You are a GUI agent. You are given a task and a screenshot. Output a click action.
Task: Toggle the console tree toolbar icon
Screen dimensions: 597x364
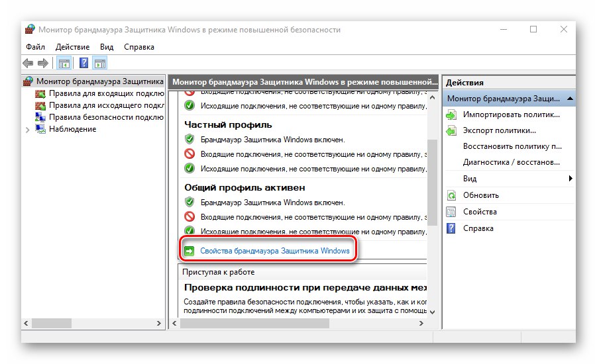coord(64,63)
